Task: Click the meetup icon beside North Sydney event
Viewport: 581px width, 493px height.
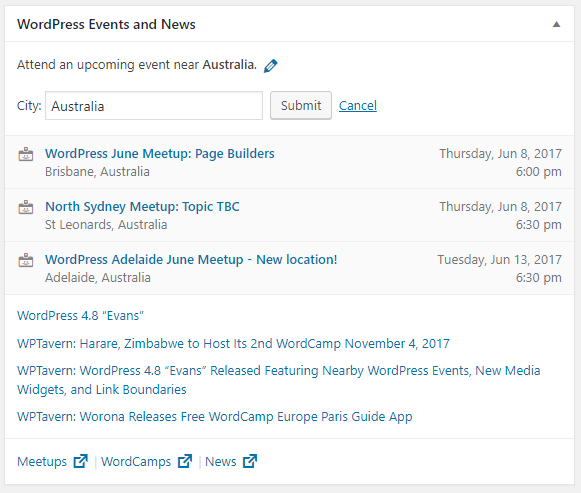Action: pyautogui.click(x=26, y=207)
